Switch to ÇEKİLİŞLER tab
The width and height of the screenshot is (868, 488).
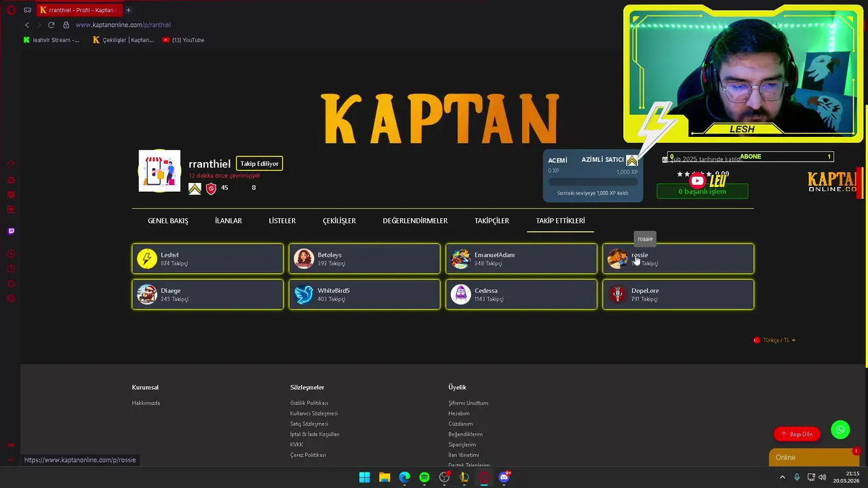(339, 221)
